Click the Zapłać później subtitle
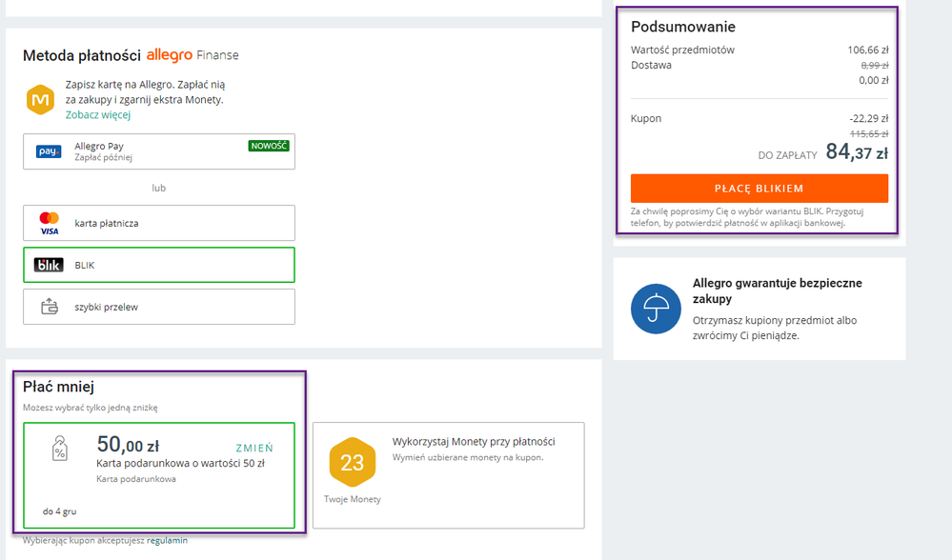Image resolution: width=952 pixels, height=560 pixels. [x=103, y=158]
